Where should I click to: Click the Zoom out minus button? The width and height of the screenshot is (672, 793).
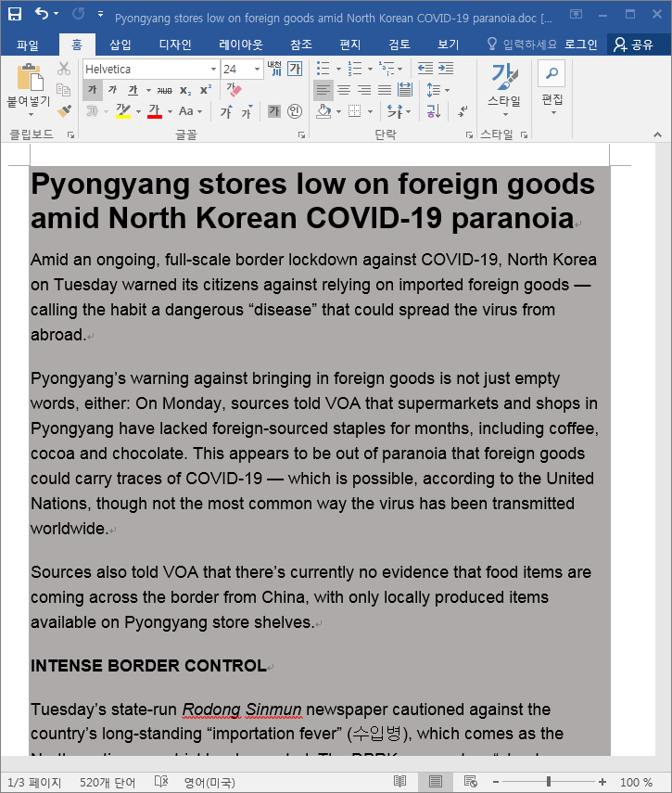click(496, 782)
